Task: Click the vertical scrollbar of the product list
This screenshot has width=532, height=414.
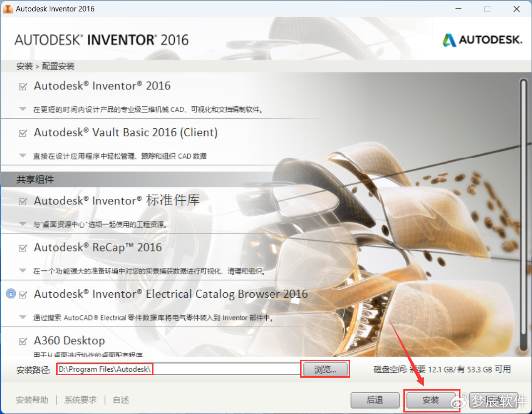Action: 524,216
